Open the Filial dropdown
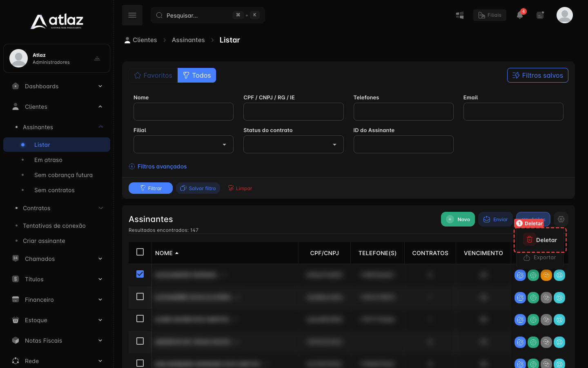Screen dimensions: 588x368 (x=183, y=144)
